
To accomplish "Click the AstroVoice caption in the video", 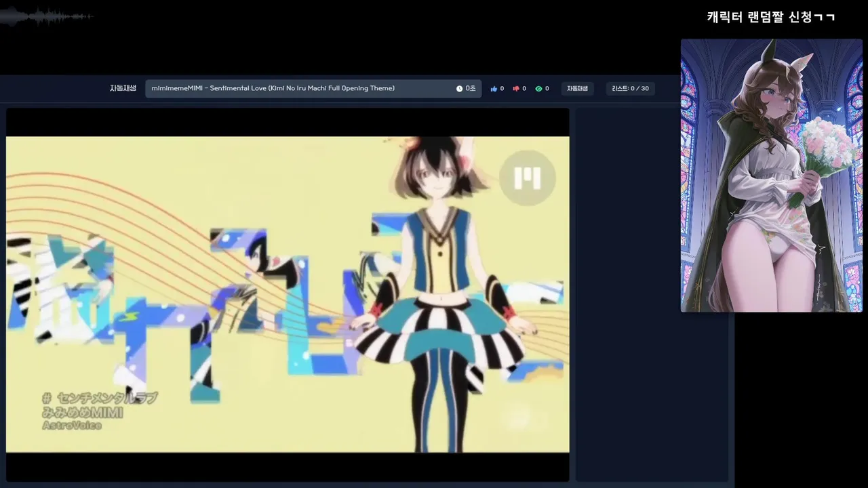I will click(72, 425).
